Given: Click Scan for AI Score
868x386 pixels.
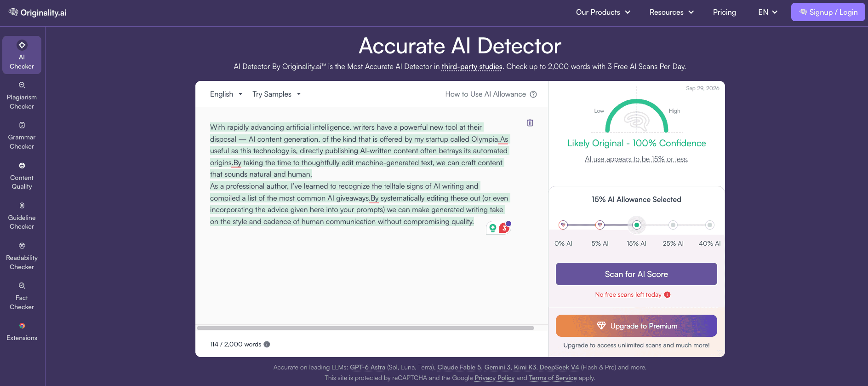Looking at the screenshot, I should [x=636, y=274].
